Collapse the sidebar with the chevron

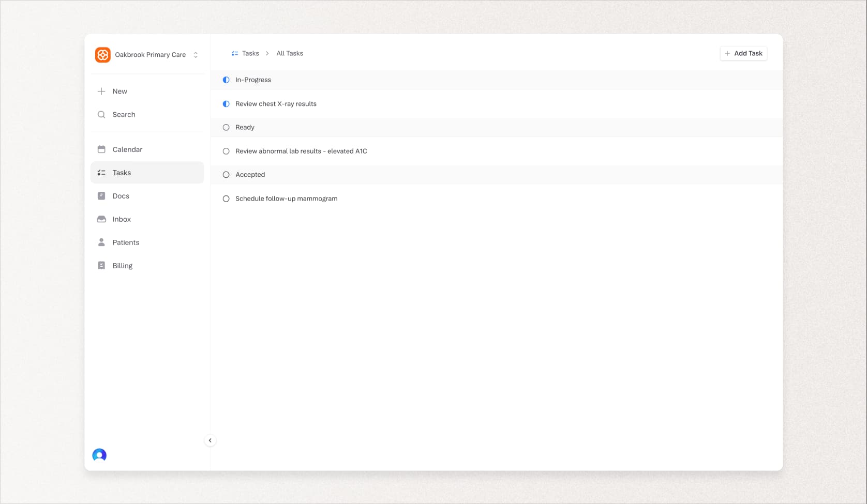coord(210,440)
